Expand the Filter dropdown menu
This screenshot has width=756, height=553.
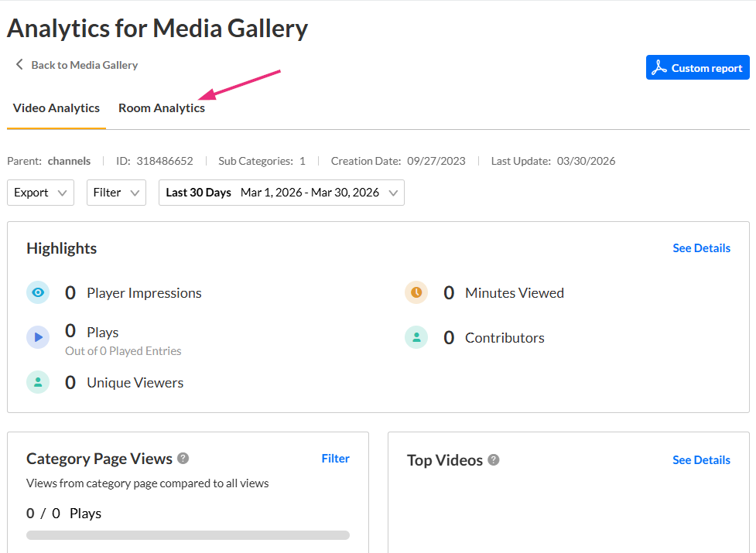coord(116,193)
